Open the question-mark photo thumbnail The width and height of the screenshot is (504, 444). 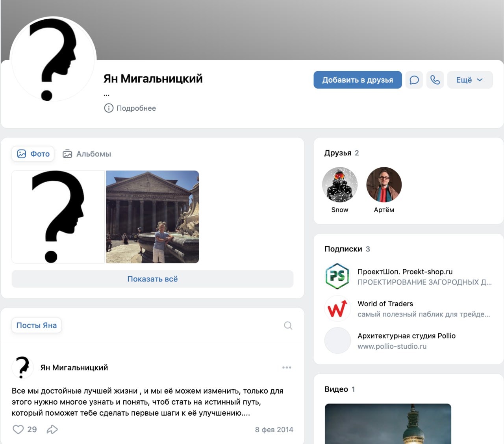tap(58, 217)
